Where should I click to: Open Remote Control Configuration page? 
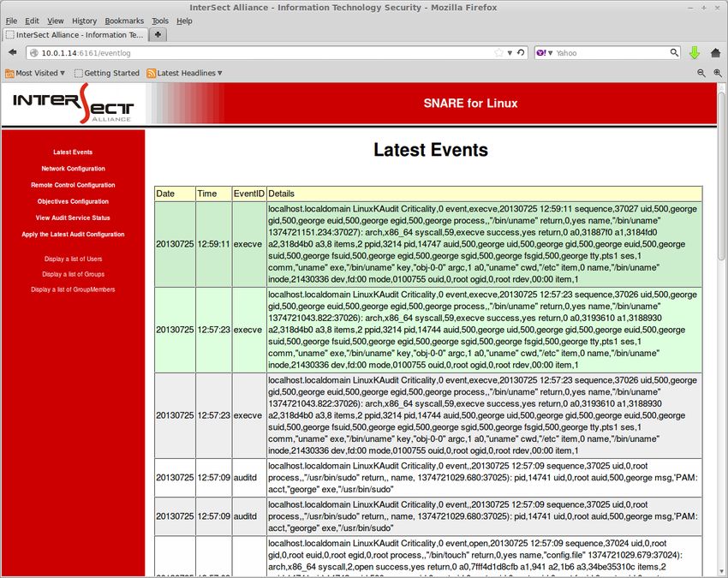coord(73,185)
